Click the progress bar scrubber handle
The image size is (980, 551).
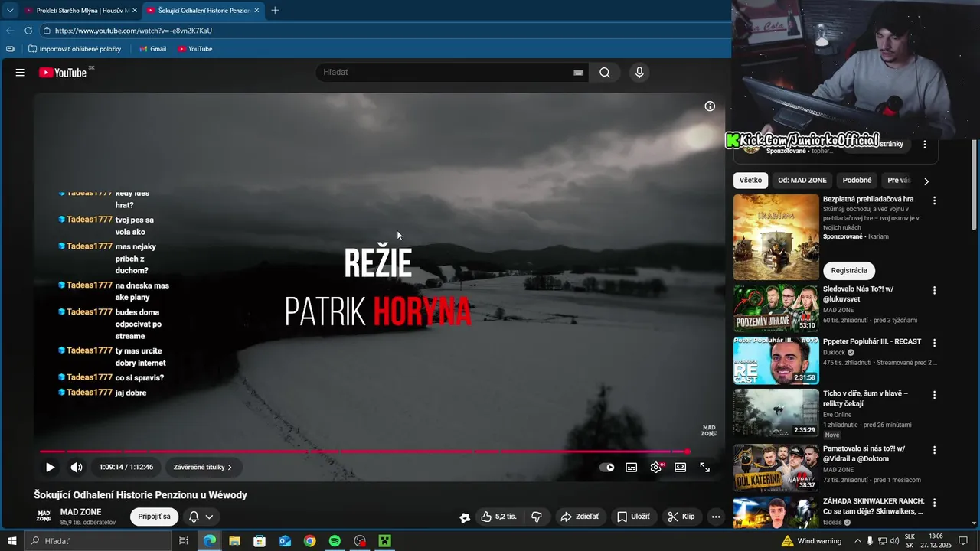coord(688,452)
